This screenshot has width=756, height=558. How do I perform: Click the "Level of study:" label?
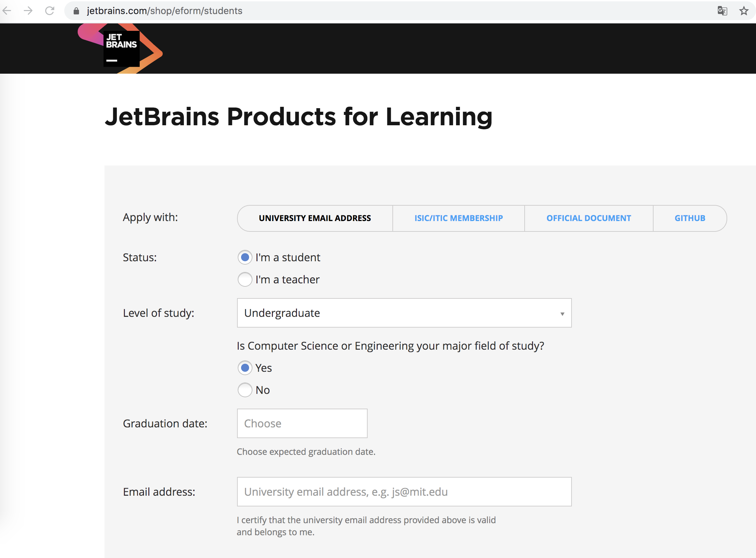(159, 313)
